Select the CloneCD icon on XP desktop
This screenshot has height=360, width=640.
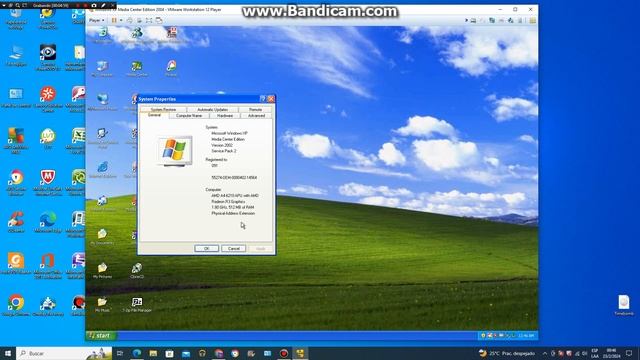tap(137, 271)
